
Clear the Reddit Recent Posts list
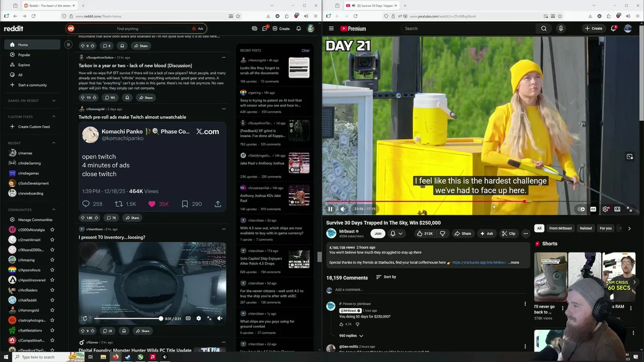coord(305,50)
